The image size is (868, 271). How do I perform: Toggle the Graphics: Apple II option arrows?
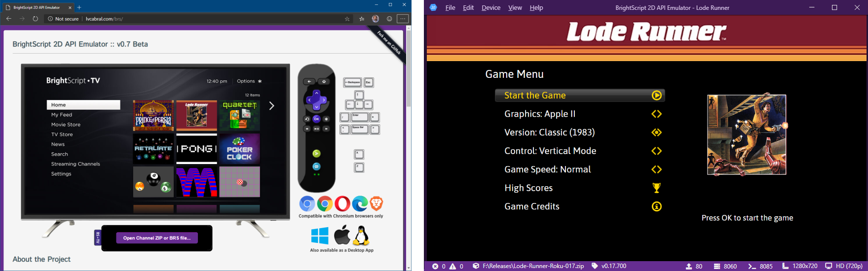tap(656, 114)
